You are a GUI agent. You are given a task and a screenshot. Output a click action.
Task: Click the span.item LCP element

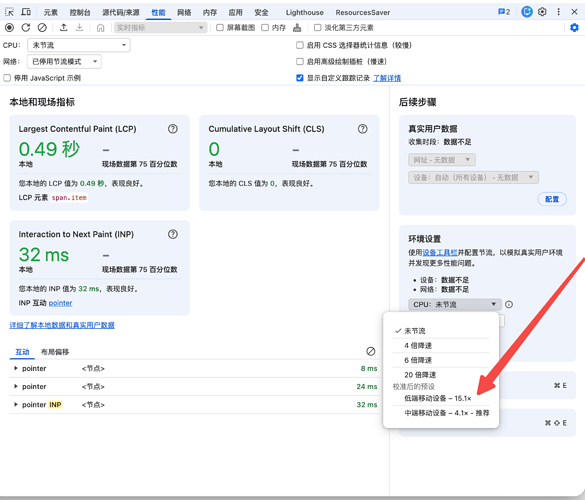click(69, 197)
